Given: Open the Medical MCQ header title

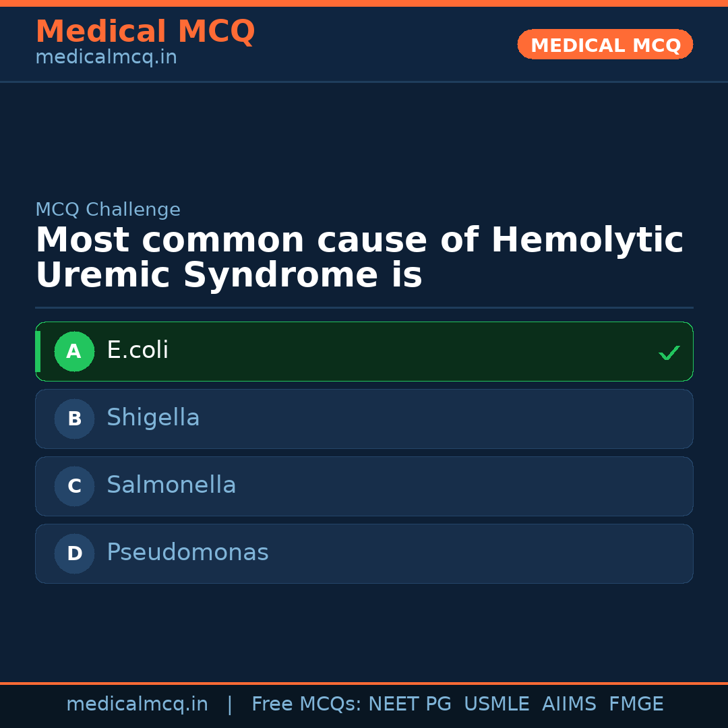Looking at the screenshot, I should (145, 32).
